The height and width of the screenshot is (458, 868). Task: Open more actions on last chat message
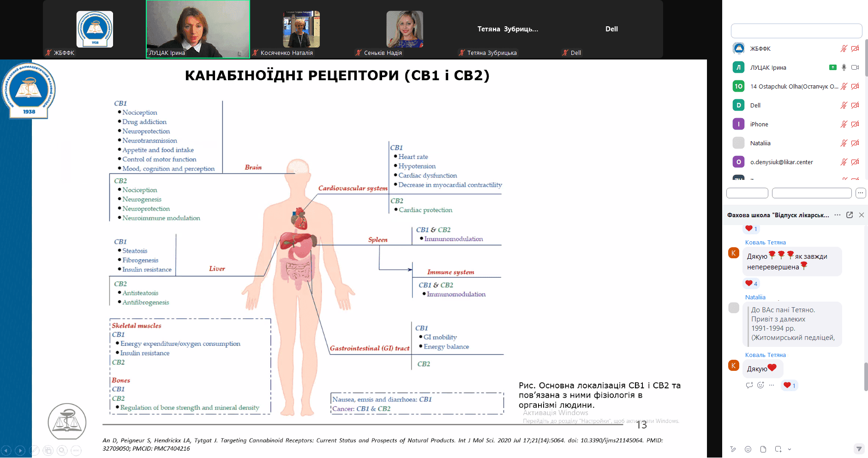click(x=772, y=385)
